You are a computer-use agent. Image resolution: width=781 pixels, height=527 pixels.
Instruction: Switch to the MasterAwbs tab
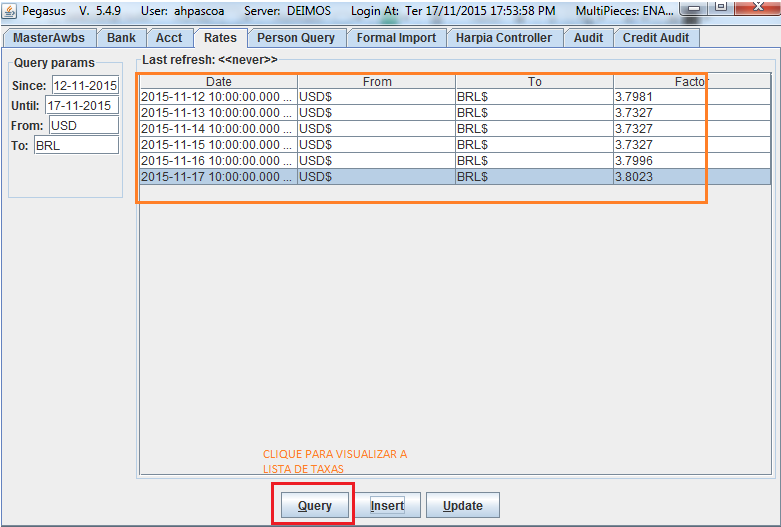tap(49, 38)
